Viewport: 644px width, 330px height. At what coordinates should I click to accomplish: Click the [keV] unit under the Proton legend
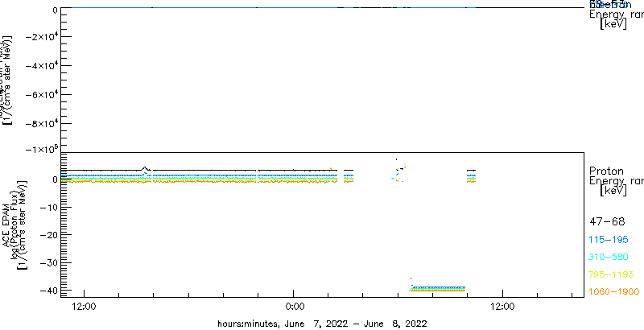[x=613, y=191]
